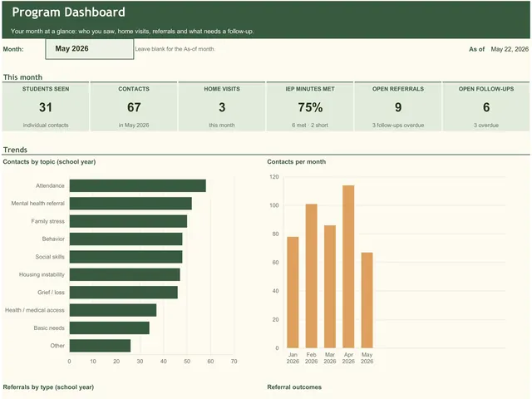Click the Students Seen card showing 31

pyautogui.click(x=46, y=106)
